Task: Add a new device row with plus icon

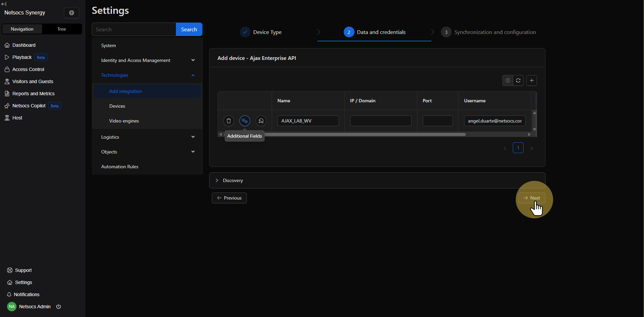Action: (532, 80)
